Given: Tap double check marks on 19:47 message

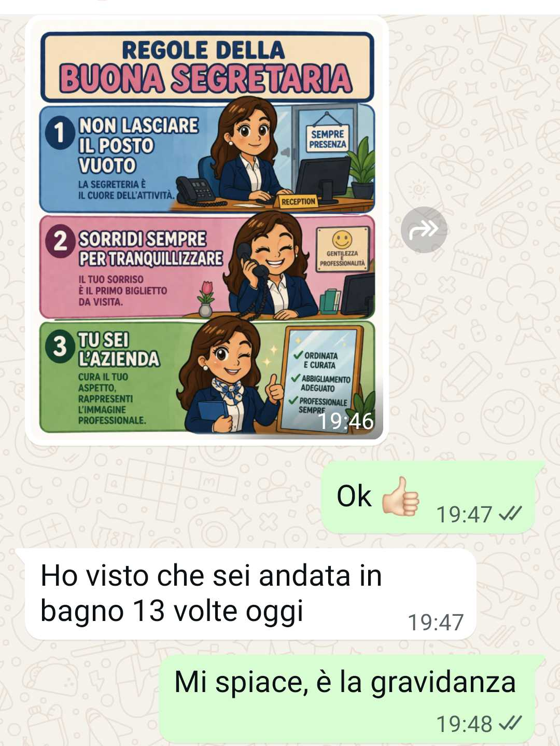Looking at the screenshot, I should click(x=510, y=514).
